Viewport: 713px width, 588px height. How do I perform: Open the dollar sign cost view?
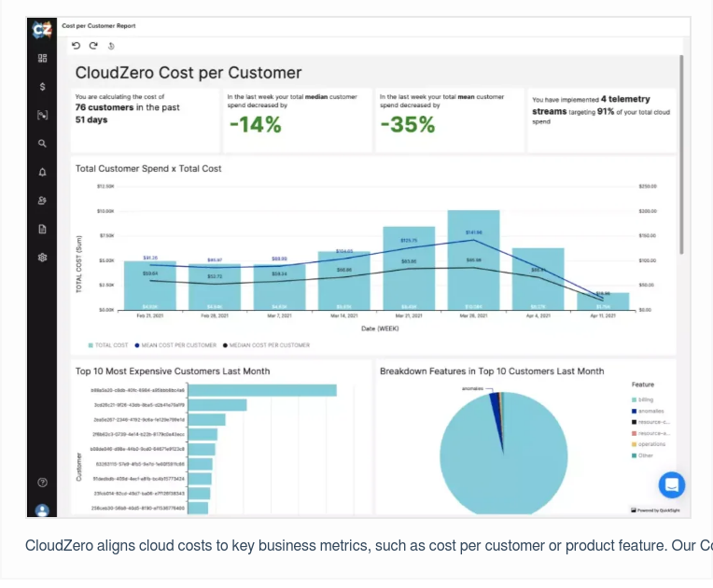click(42, 87)
